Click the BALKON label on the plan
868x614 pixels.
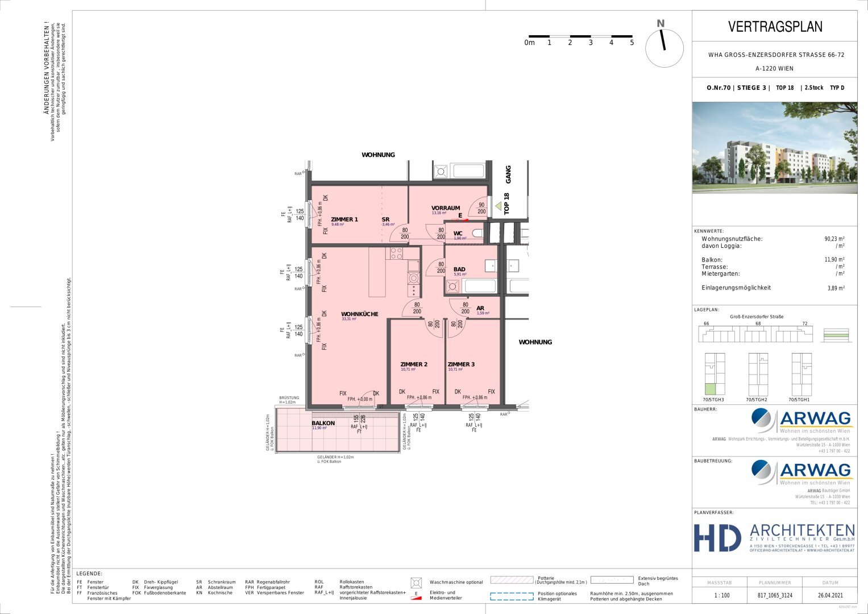coord(323,423)
